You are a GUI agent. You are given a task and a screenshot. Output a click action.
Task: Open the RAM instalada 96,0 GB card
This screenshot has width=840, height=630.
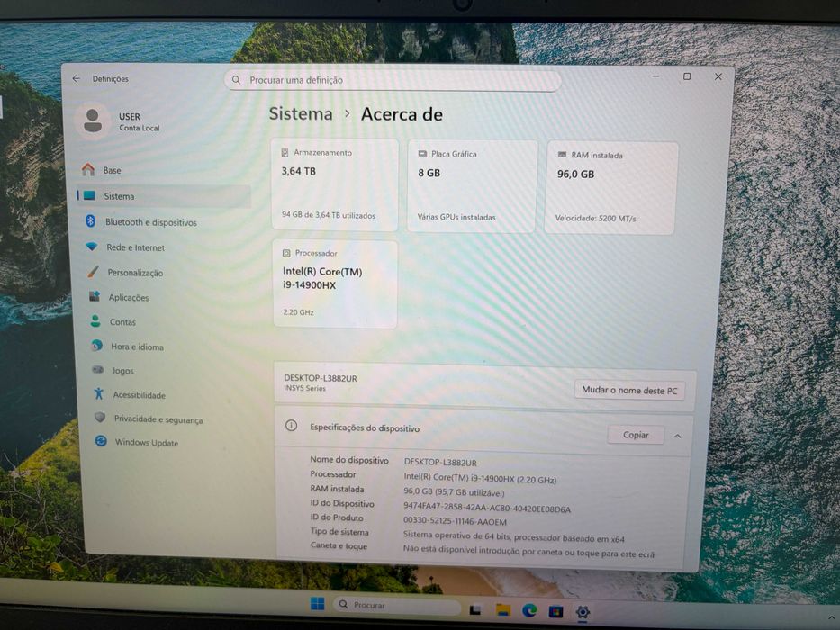tap(611, 187)
